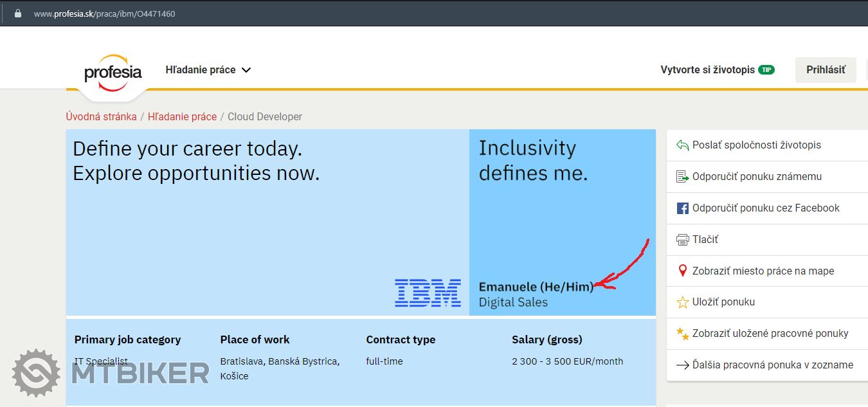Select Ďalšia pracovná ponuka v zozname
This screenshot has width=868, height=407.
(x=772, y=365)
